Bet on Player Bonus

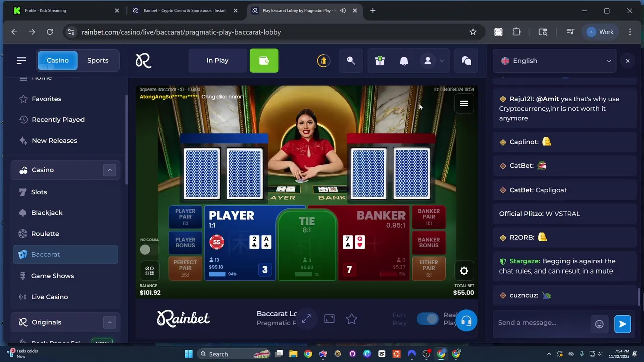click(x=185, y=242)
